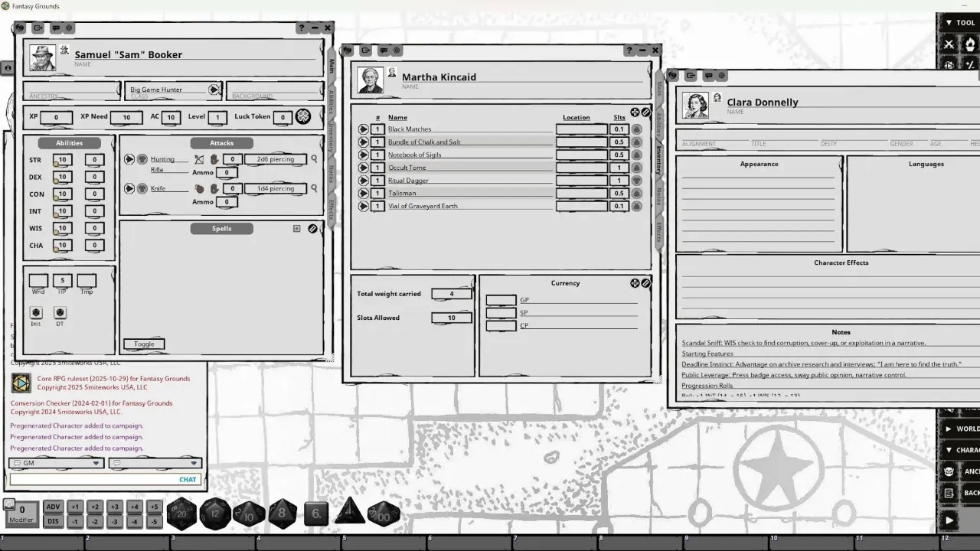
Task: Click the Slots Allowed value field
Action: [452, 318]
